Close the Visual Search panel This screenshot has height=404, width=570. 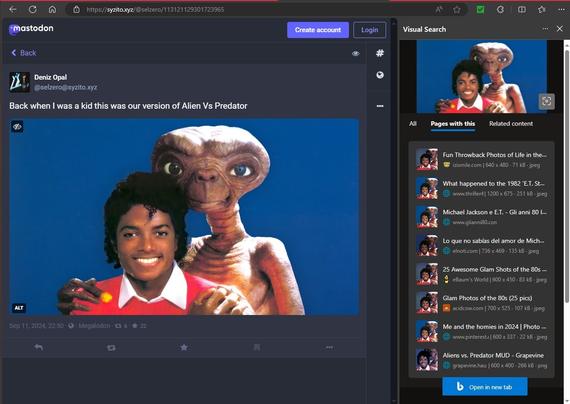560,29
